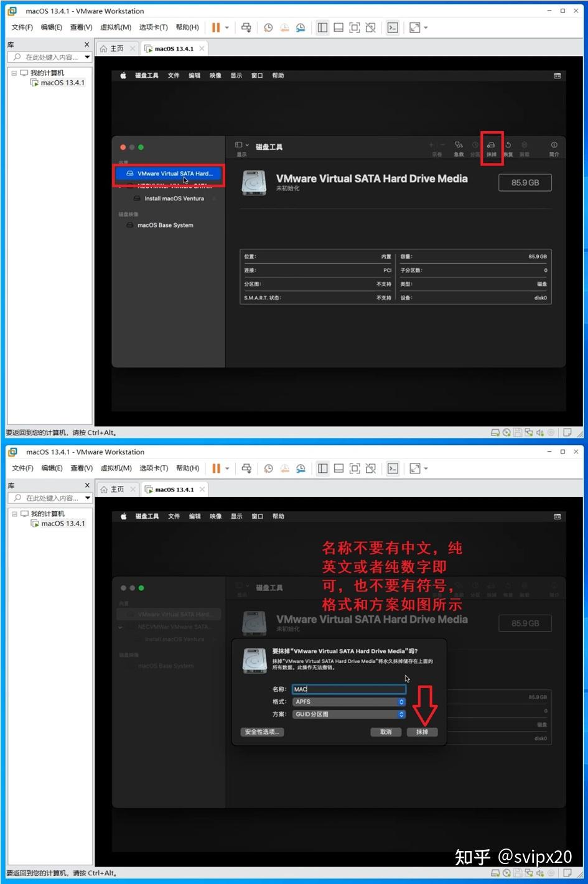Pause the VM in upper VMware toolbar
The width and height of the screenshot is (588, 884).
pyautogui.click(x=216, y=27)
